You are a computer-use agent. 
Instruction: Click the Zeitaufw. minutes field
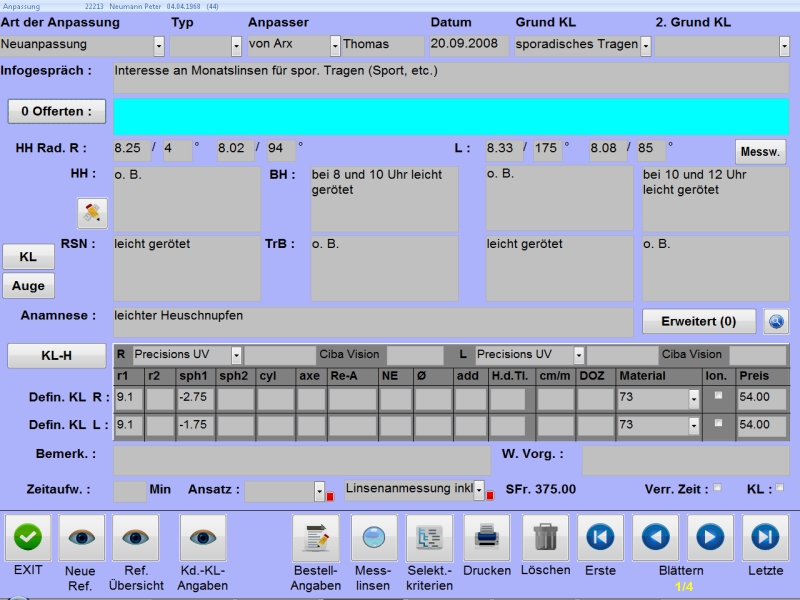coord(130,491)
